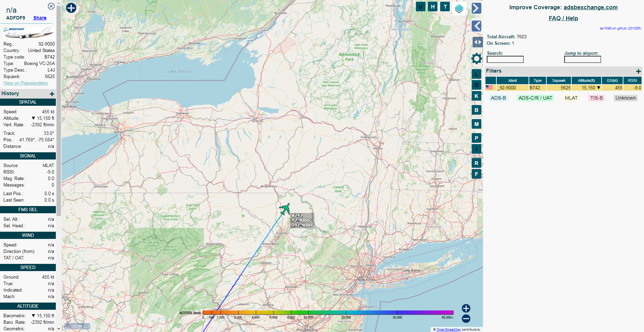Click the FMS SEL section header
This screenshot has width=644, height=332.
(28, 209)
